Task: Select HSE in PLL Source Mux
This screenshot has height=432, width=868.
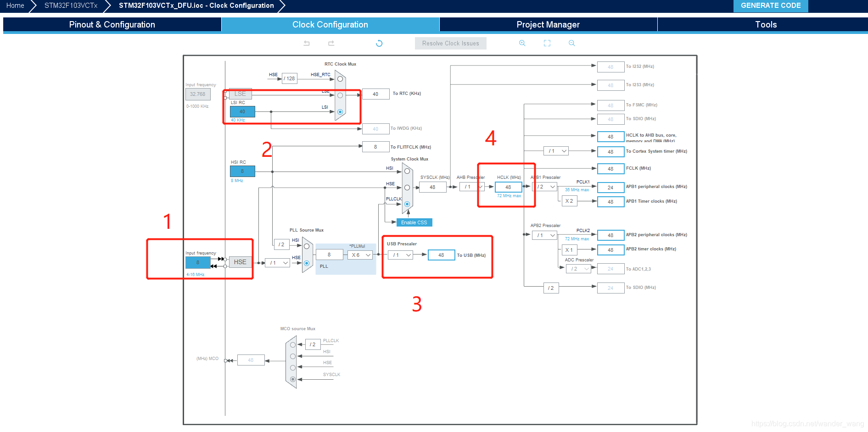Action: 307,263
